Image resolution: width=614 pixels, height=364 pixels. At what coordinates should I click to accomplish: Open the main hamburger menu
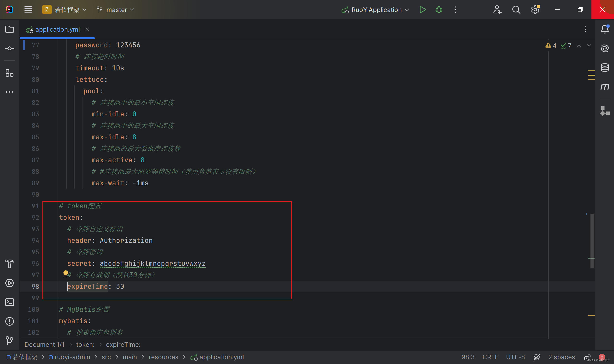point(28,10)
